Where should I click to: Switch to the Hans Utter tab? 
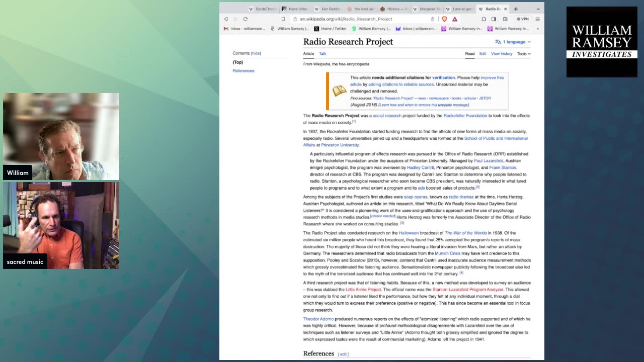click(x=295, y=9)
